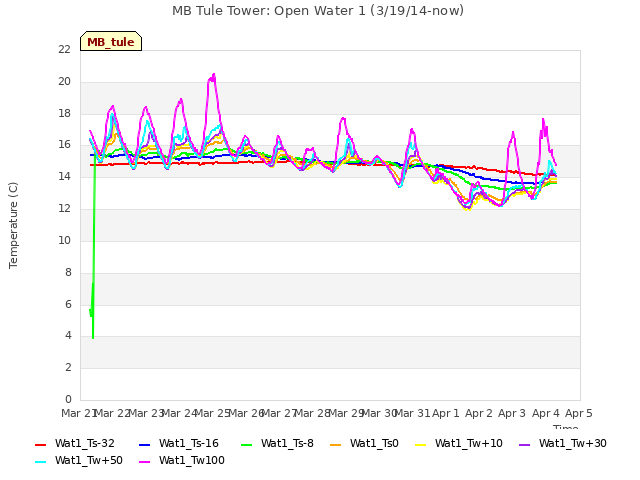640x480 pixels.
Task: Click the Apr 5 x-axis tick label
Action: coord(579,413)
